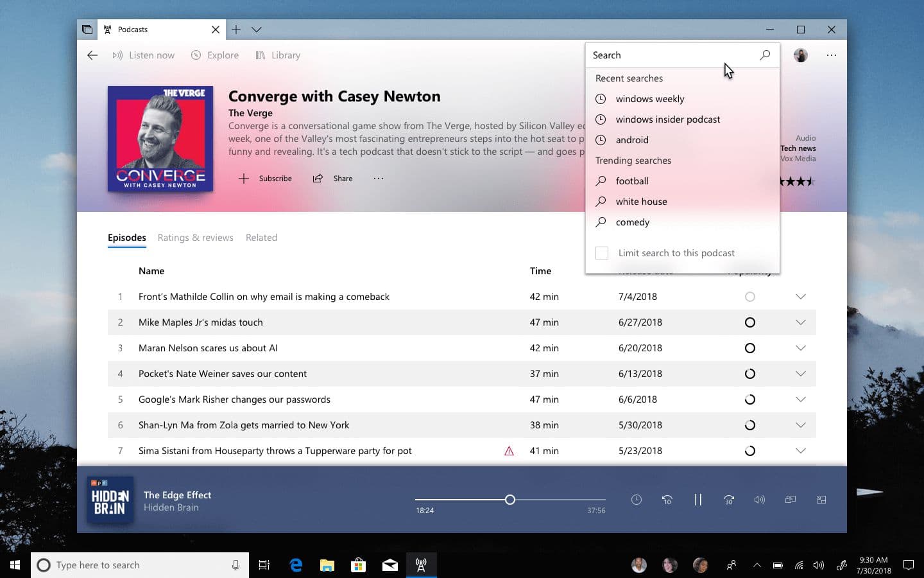Switch to Ratings & reviews tab
Viewport: 924px width, 578px height.
point(196,238)
